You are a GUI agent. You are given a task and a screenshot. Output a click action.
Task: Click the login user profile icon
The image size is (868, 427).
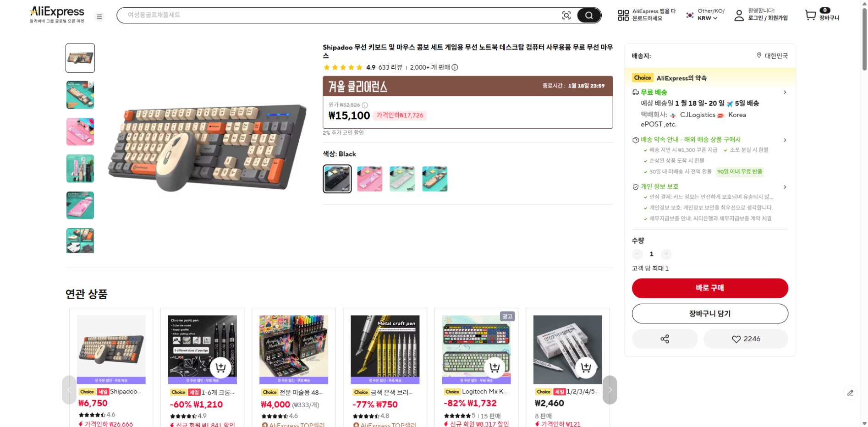coord(739,16)
